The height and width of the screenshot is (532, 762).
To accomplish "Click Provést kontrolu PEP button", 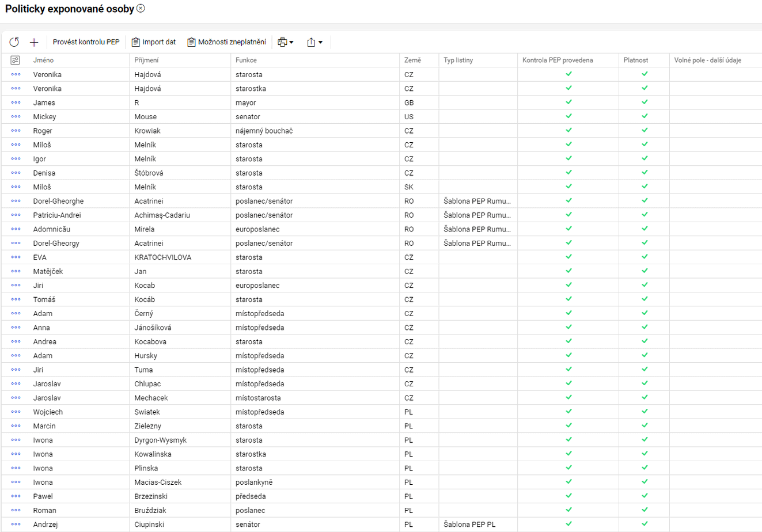I will tap(86, 42).
